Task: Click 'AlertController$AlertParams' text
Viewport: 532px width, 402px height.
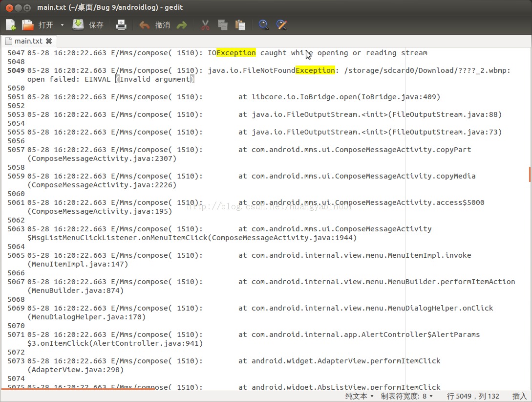Action: coord(421,335)
